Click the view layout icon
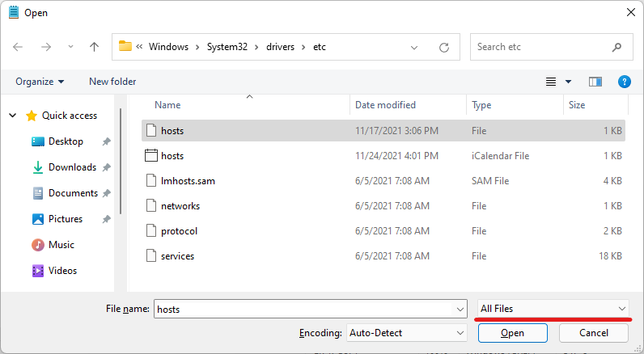644x354 pixels. 551,82
